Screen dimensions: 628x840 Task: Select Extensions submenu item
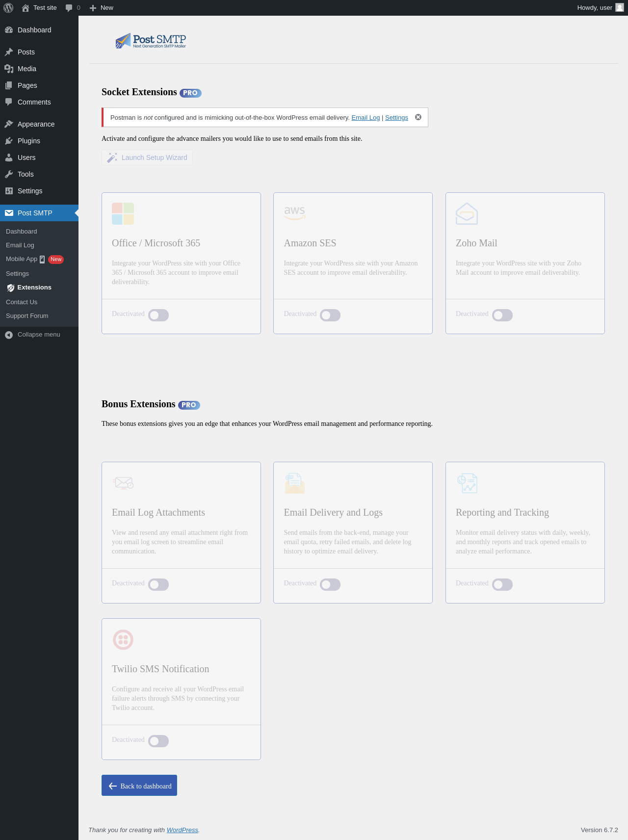(x=39, y=288)
